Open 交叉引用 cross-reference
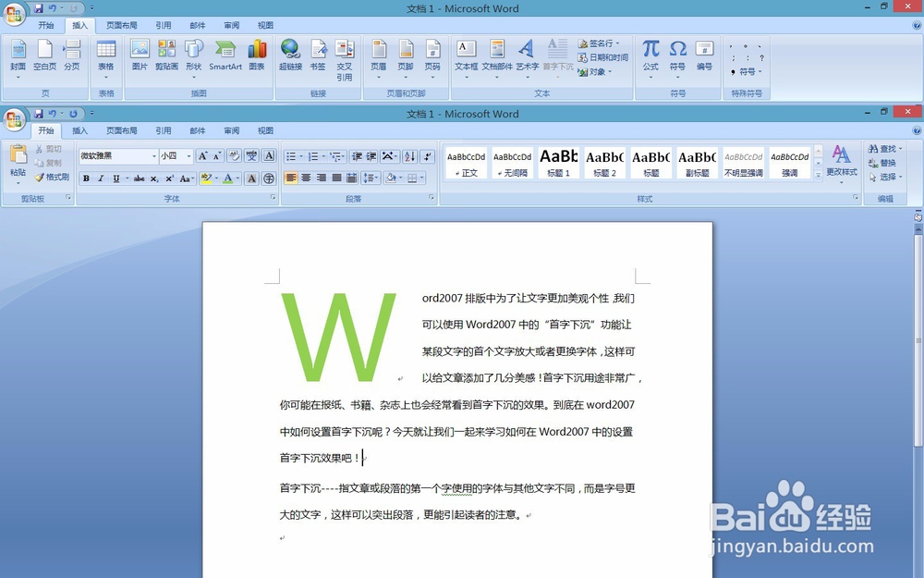Viewport: 924px width, 578px height. pos(345,60)
